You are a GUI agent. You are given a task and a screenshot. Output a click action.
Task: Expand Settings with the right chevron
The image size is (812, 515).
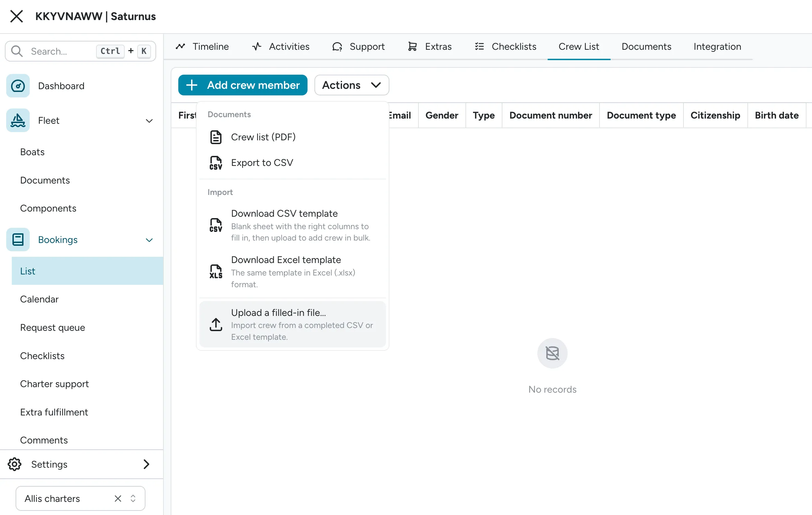[146, 464]
